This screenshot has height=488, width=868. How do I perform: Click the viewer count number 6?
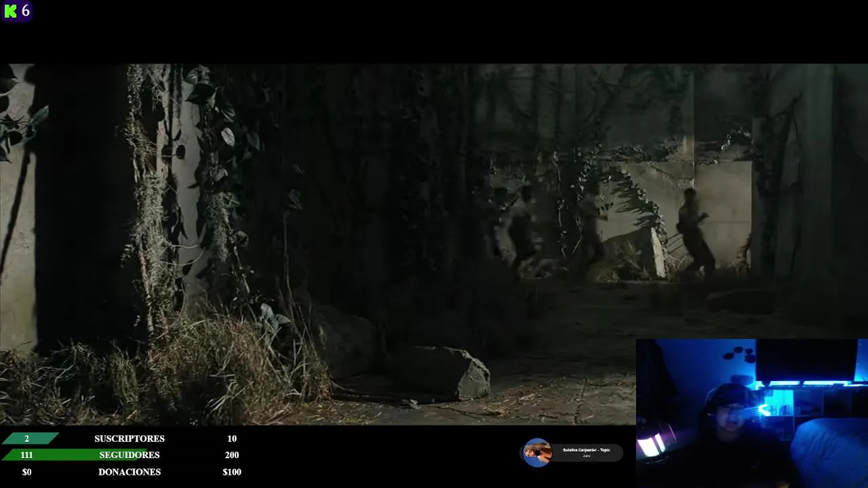click(26, 11)
